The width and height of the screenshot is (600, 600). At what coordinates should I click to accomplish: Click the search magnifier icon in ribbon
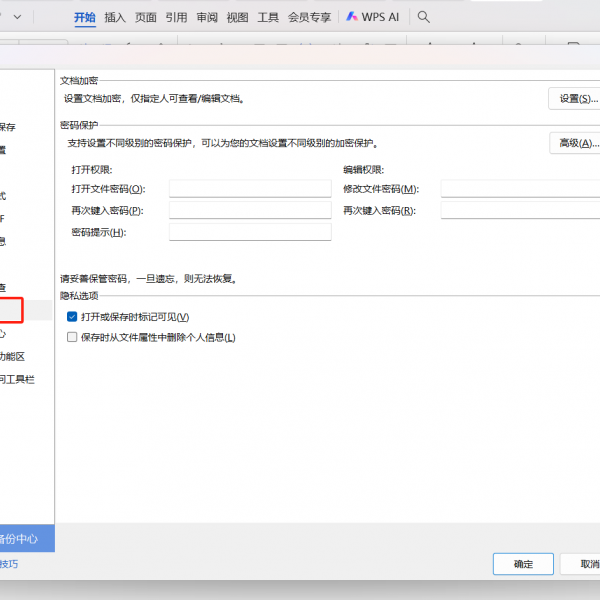pos(424,17)
